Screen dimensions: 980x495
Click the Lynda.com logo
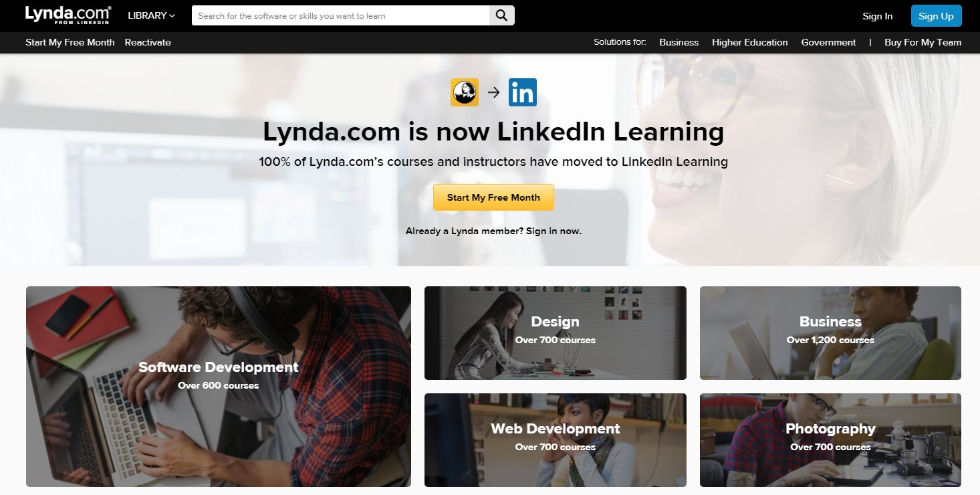tap(68, 15)
